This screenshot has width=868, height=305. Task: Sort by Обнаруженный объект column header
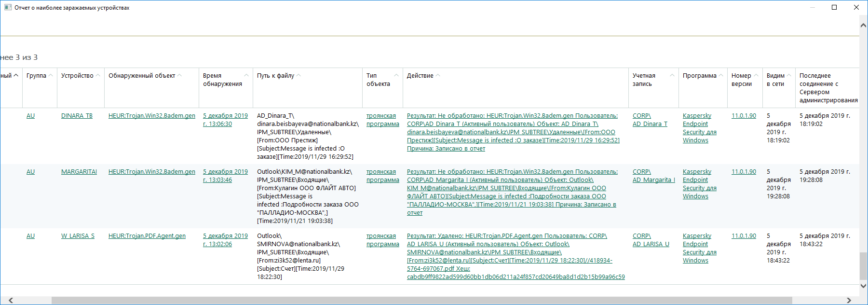click(141, 75)
